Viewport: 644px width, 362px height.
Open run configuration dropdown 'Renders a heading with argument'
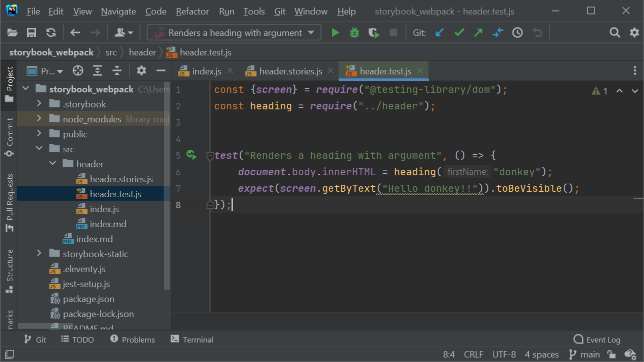pyautogui.click(x=234, y=33)
